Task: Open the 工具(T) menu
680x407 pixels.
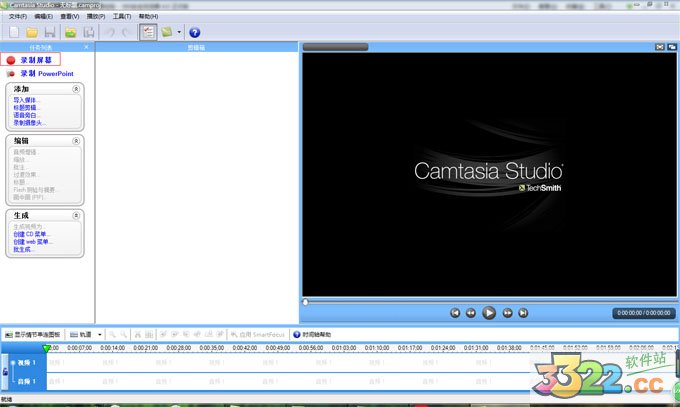Action: [x=122, y=16]
